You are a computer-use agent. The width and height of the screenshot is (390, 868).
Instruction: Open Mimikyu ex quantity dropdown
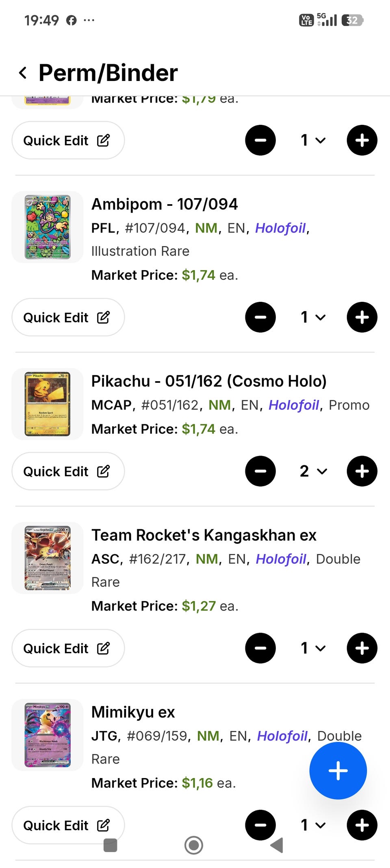pos(313,825)
